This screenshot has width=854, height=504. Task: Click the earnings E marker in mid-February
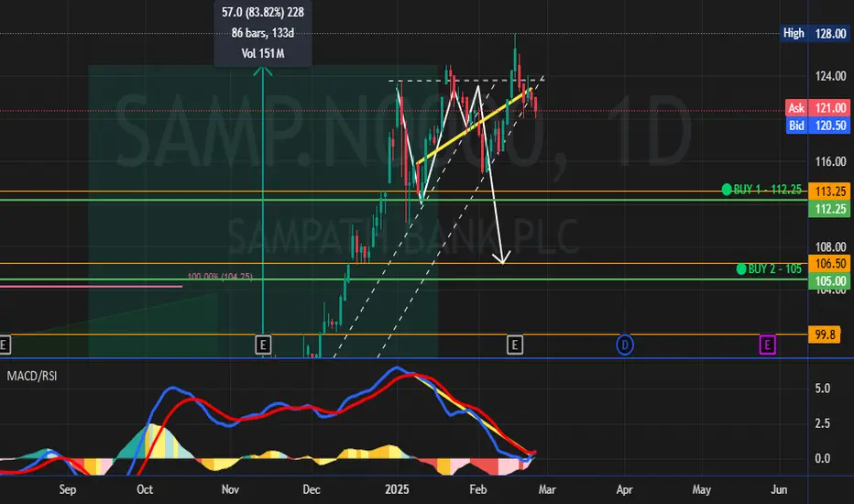(515, 345)
